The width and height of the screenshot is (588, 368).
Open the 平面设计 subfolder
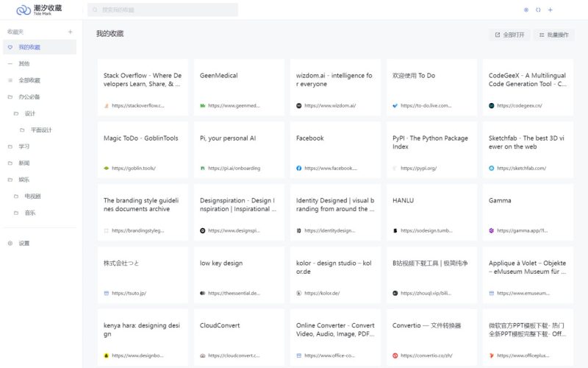pyautogui.click(x=41, y=130)
